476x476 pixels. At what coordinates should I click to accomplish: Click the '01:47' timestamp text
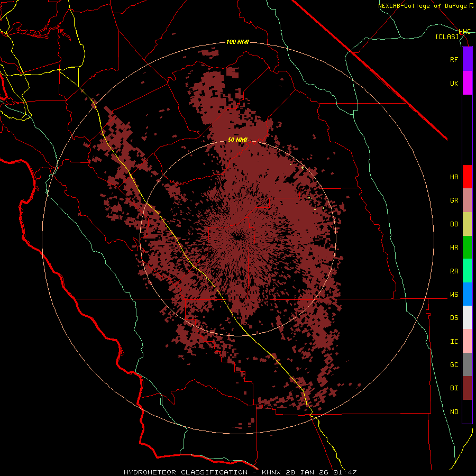(345, 472)
